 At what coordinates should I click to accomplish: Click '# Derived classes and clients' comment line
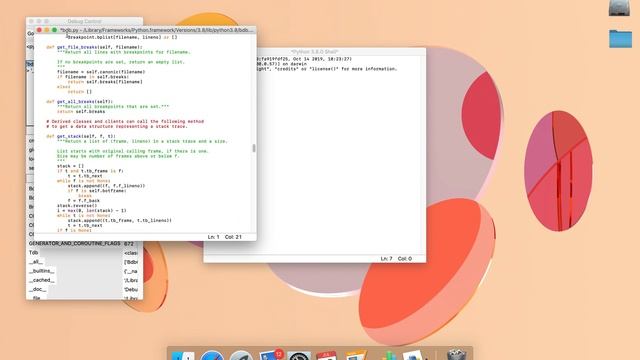coord(125,121)
